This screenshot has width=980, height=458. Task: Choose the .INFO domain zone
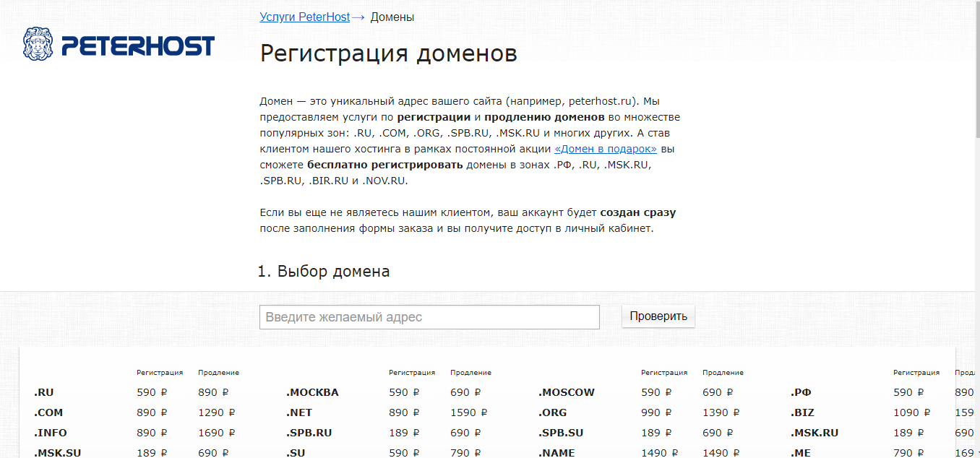[x=51, y=433]
